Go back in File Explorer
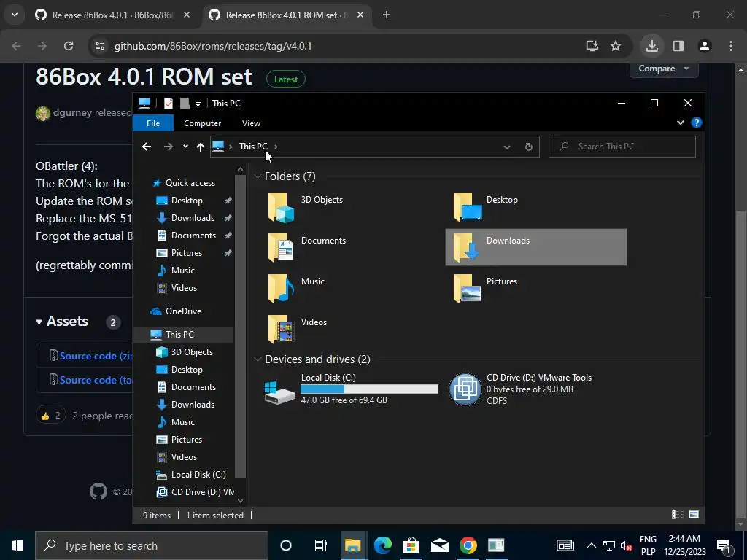Image resolution: width=747 pixels, height=560 pixels. click(147, 147)
